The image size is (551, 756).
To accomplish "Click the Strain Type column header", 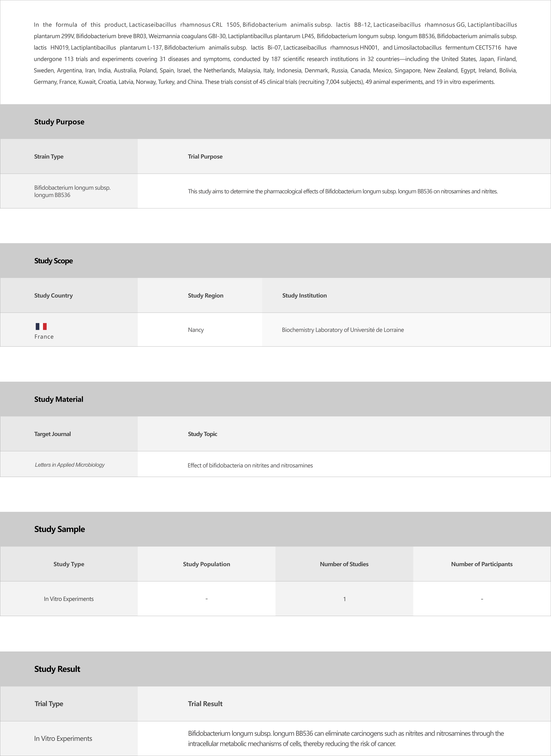I will [49, 157].
